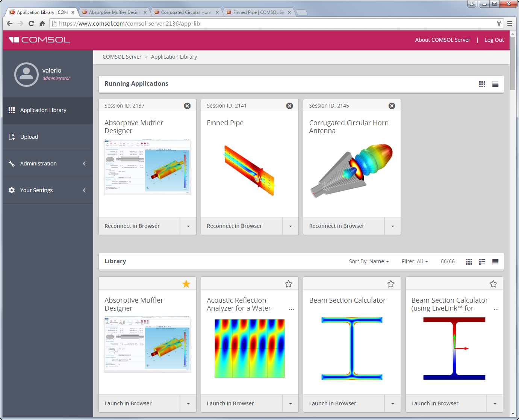Open launch options dropdown for Acoustic Reflection Analyzer
519x420 pixels.
tap(291, 403)
